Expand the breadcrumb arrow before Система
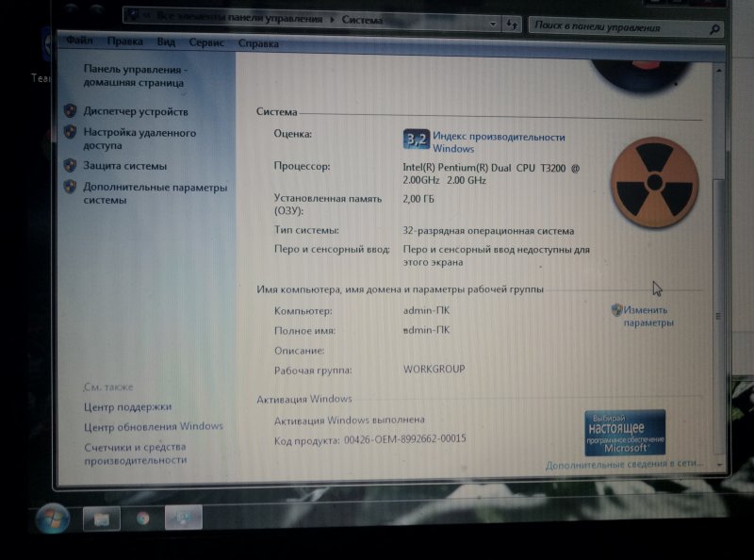 (x=332, y=19)
